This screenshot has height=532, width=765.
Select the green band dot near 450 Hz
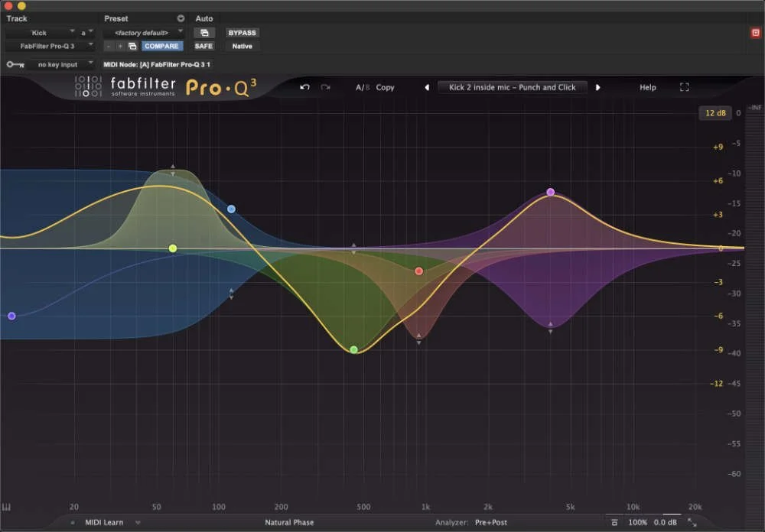click(353, 349)
